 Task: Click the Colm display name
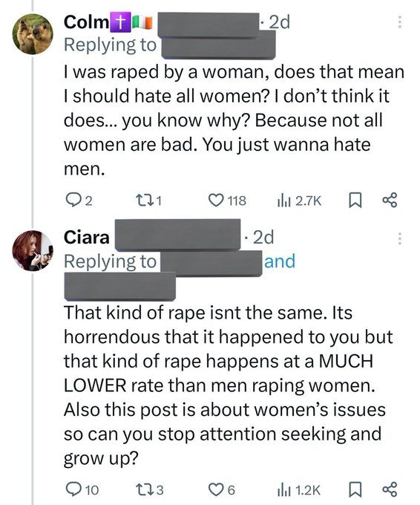point(86,22)
